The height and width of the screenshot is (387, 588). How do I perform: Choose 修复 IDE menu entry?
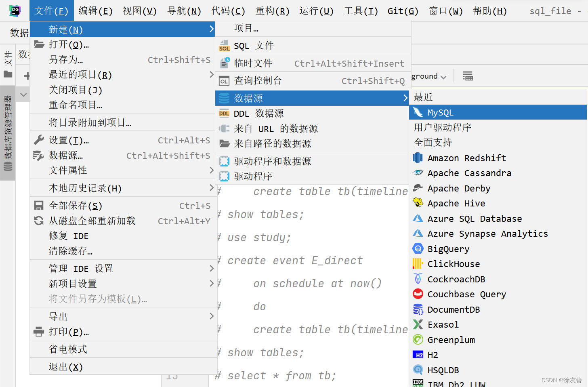(x=124, y=236)
